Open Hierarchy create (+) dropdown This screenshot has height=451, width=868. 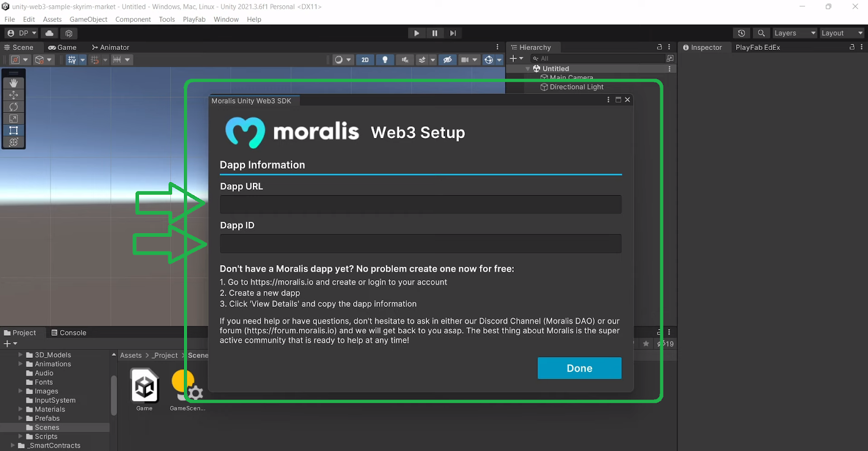click(516, 59)
